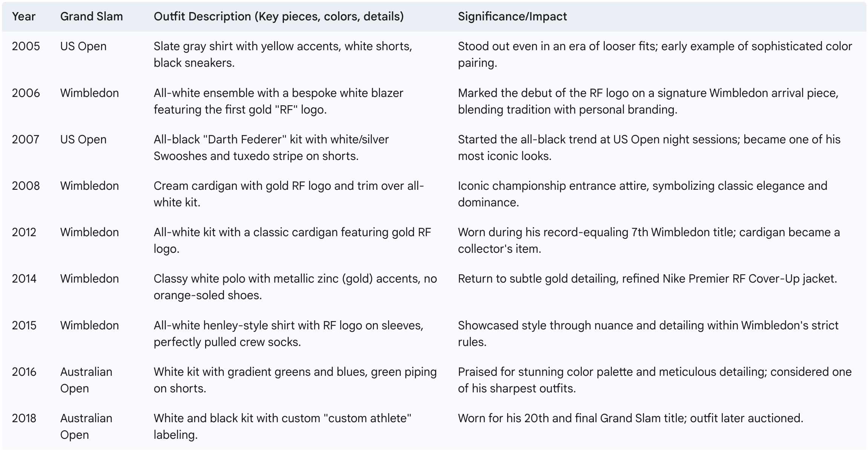The width and height of the screenshot is (868, 452).
Task: Select the henley-style shirt description
Action: pyautogui.click(x=288, y=334)
